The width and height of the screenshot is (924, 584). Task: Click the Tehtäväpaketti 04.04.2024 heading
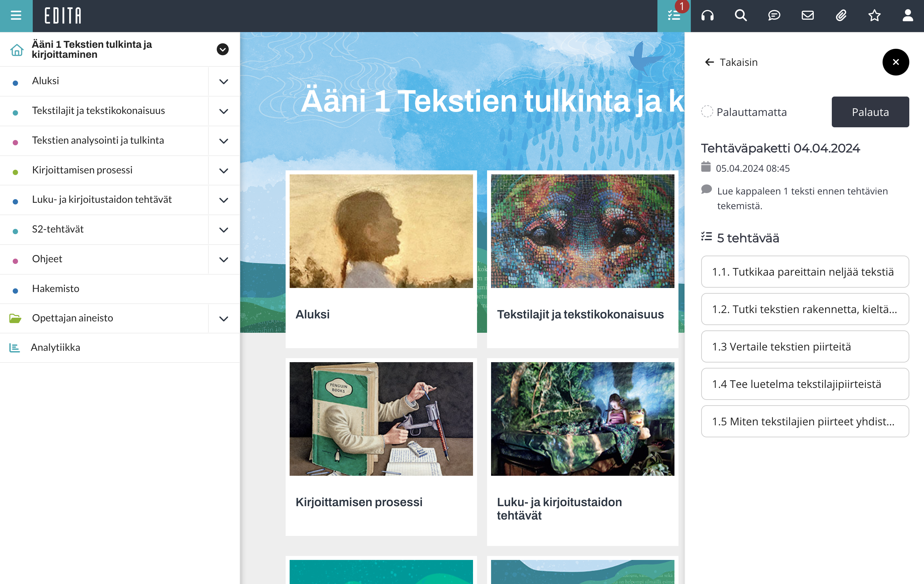(780, 148)
